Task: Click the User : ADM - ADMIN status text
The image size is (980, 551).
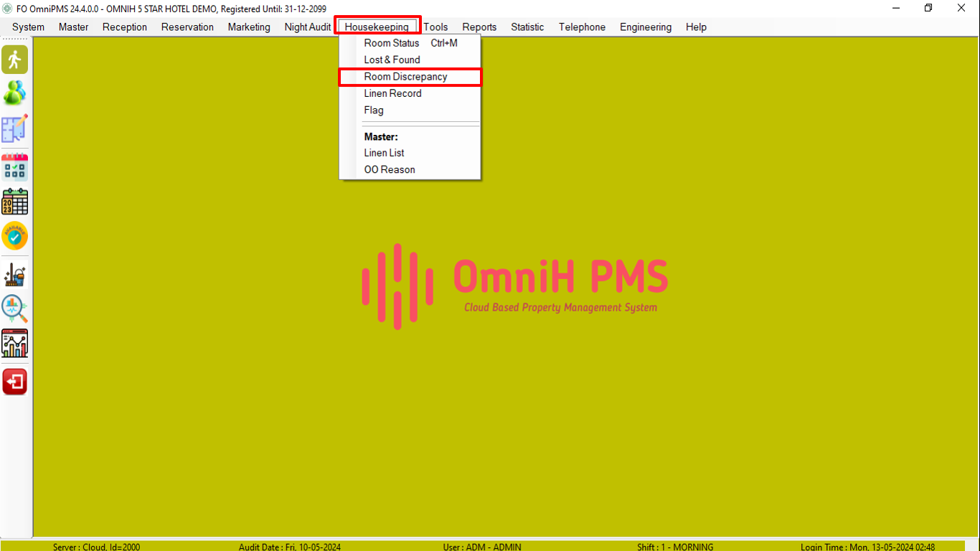Action: [482, 547]
